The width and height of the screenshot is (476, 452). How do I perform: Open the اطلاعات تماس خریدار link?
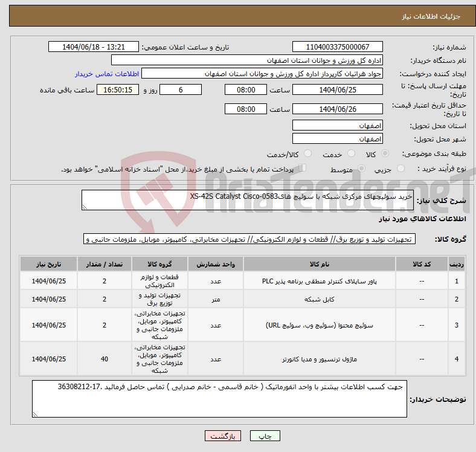click(x=107, y=74)
